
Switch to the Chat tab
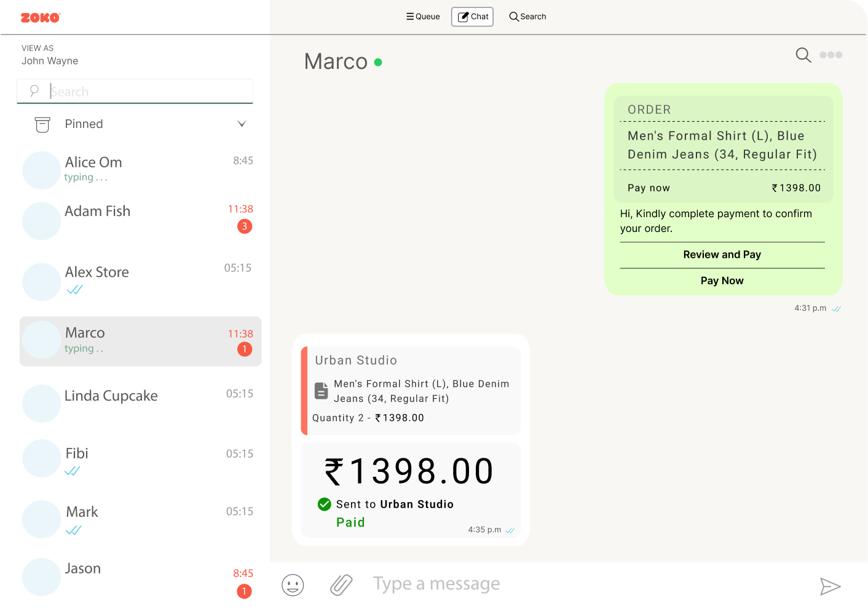tap(472, 17)
